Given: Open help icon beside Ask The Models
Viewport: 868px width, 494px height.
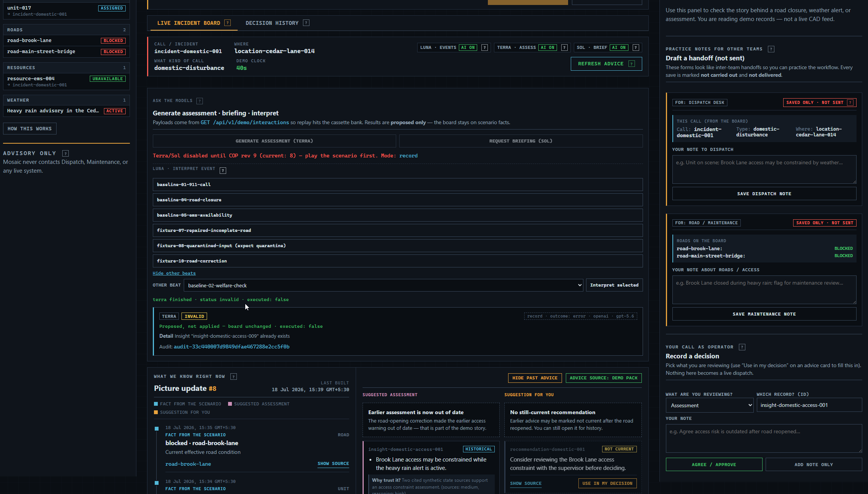Looking at the screenshot, I should click(199, 101).
